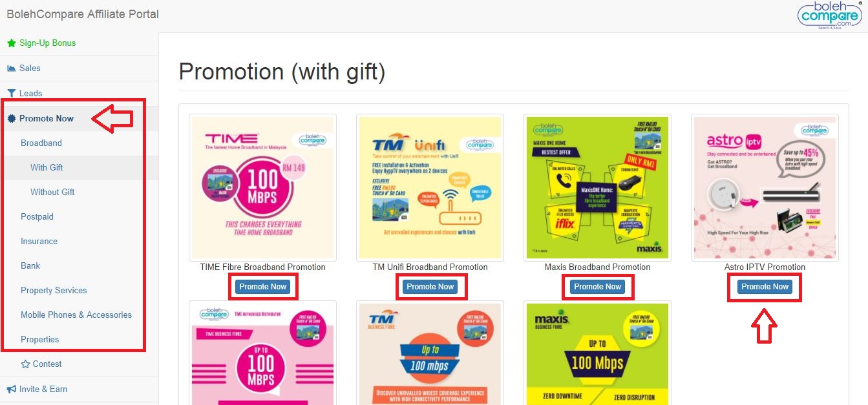The image size is (868, 405).
Task: Click the Invite & Earn megaphone icon
Action: tap(11, 389)
